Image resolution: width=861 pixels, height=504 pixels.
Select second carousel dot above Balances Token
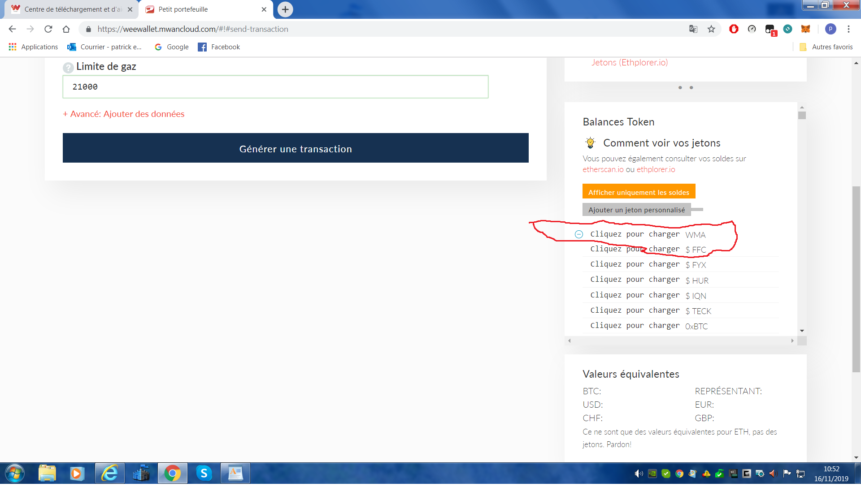[691, 88]
